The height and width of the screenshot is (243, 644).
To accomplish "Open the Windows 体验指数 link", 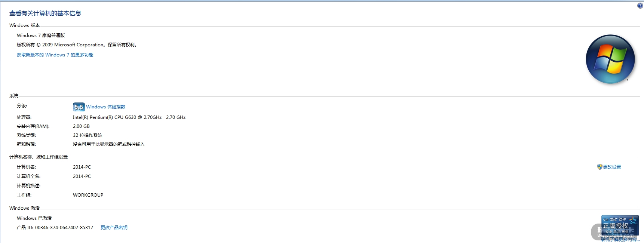I will (106, 107).
